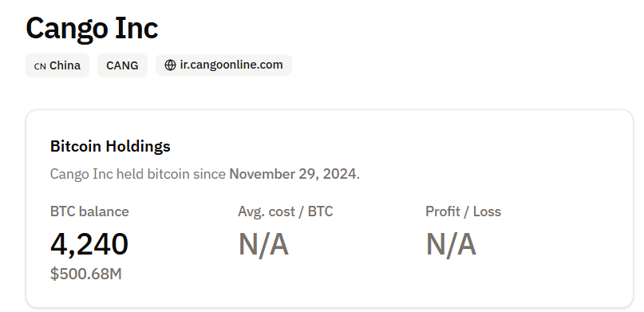Click the Avg. cost / BTC label
This screenshot has height=312, width=644.
pos(286,211)
